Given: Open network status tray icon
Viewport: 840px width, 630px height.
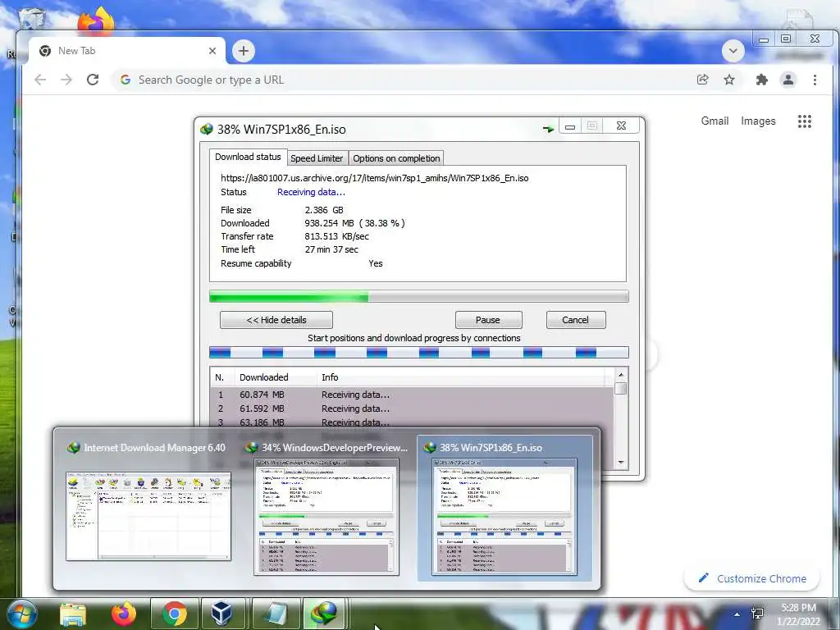Looking at the screenshot, I should (x=757, y=614).
